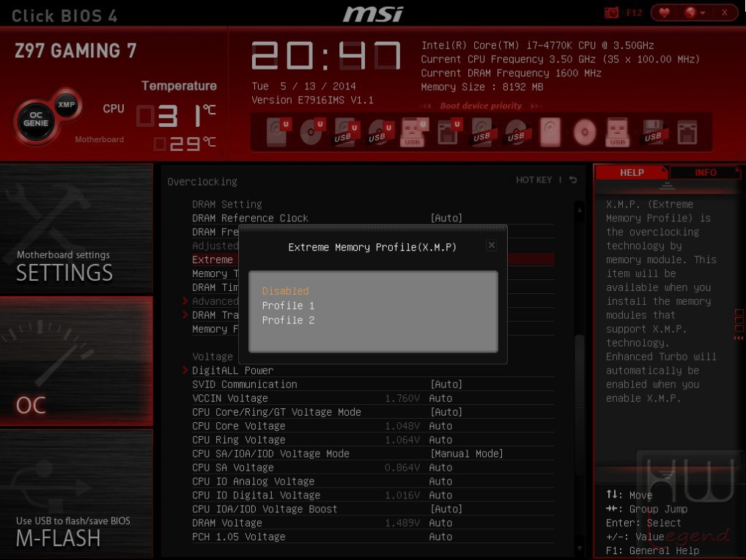Select UEFI USB CD/DVD boot icon
This screenshot has height=560, width=746.
point(380,131)
